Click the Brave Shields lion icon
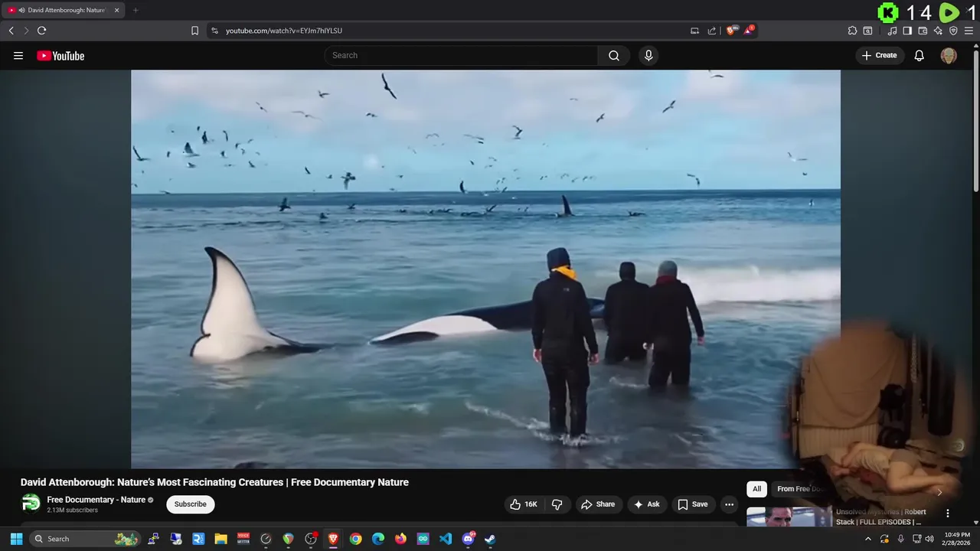This screenshot has width=980, height=551. click(730, 31)
